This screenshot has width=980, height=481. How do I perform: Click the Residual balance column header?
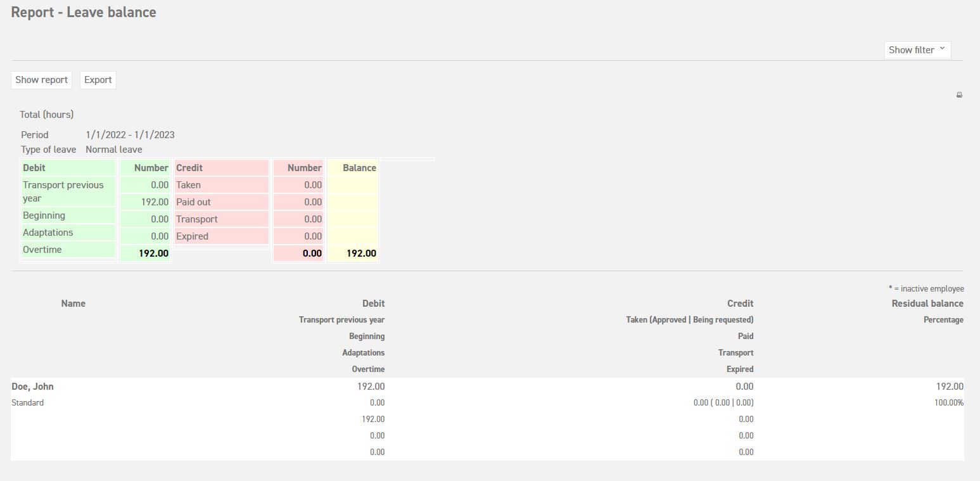coord(927,304)
